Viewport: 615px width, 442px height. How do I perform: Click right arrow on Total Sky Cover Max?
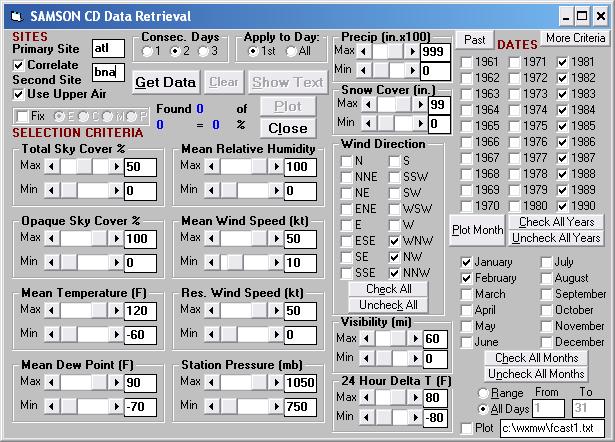coord(116,166)
